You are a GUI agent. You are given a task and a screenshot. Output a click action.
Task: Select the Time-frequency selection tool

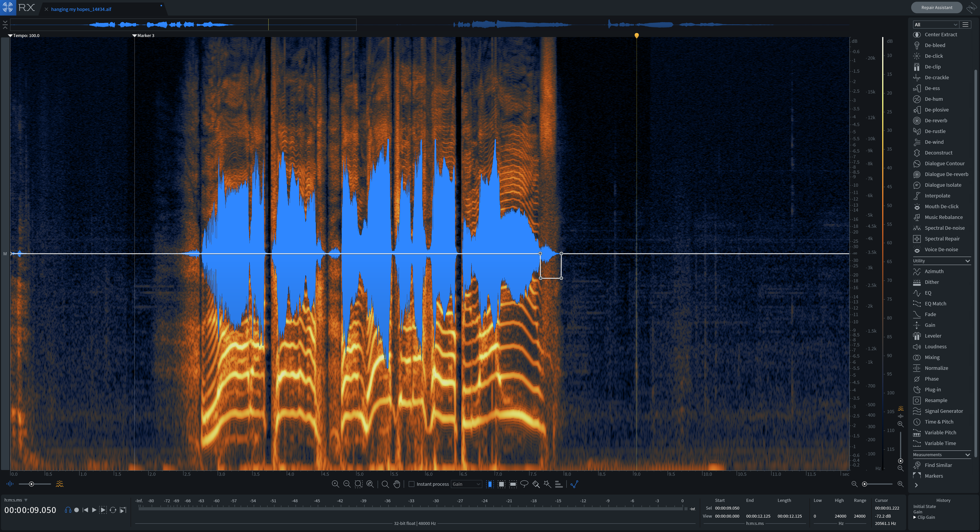[x=502, y=484]
